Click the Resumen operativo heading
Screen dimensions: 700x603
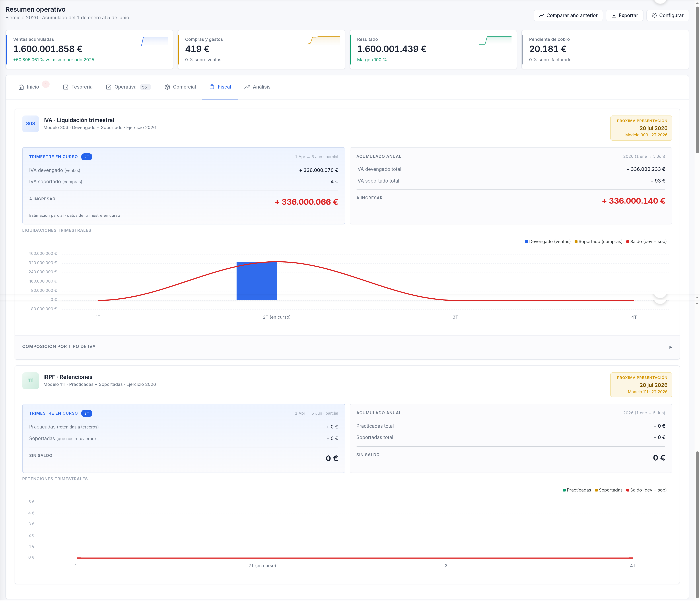coord(36,9)
